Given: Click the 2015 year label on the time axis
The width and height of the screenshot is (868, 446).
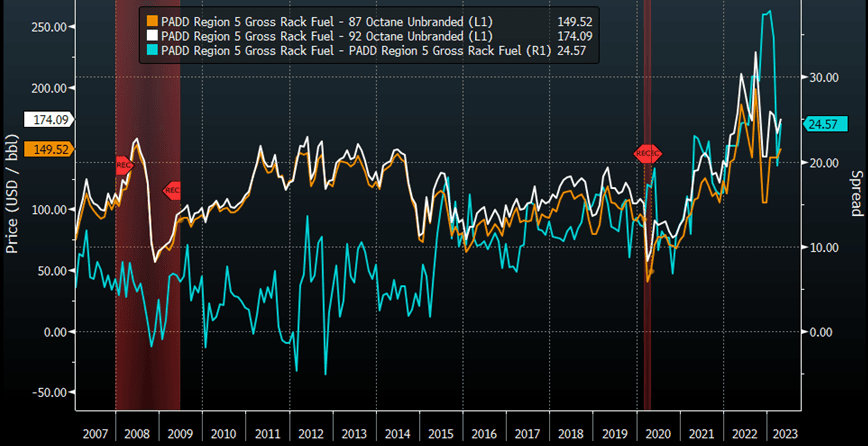Looking at the screenshot, I should click(441, 433).
